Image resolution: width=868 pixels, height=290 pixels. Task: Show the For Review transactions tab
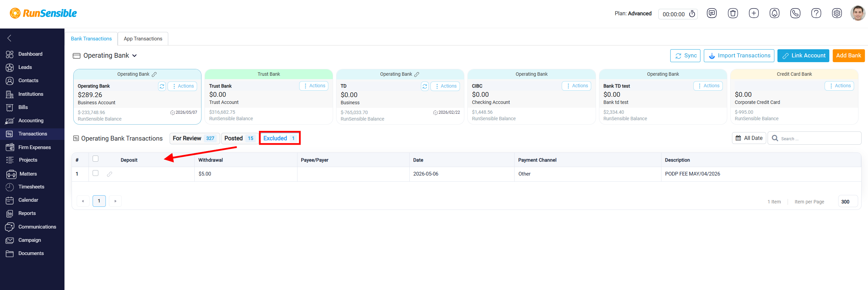point(195,138)
